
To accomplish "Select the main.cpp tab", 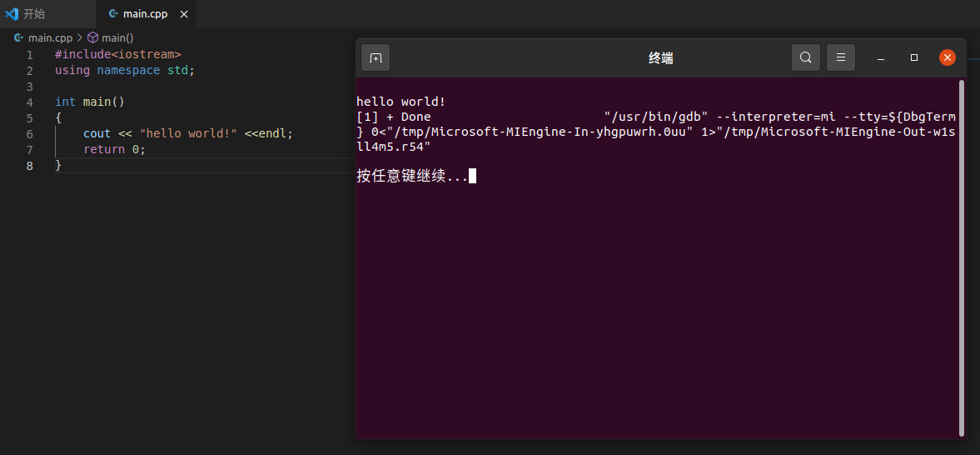I will (146, 14).
